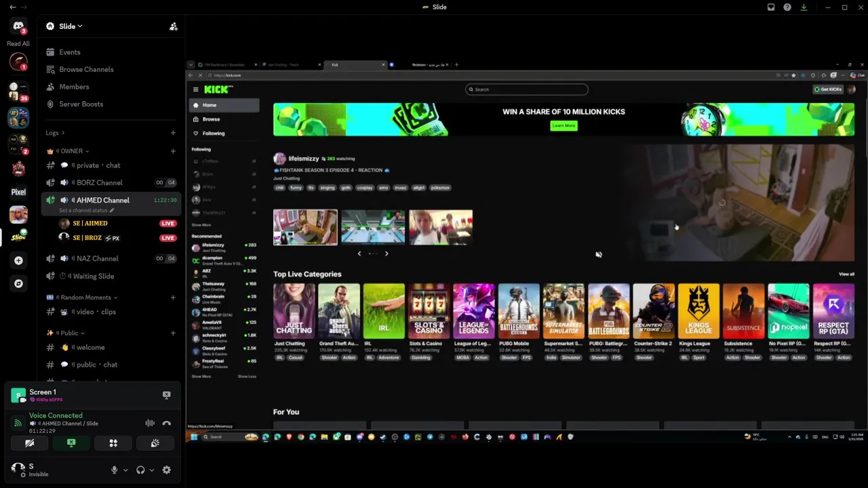
Task: Click View all for Top Live Categories
Action: click(846, 274)
